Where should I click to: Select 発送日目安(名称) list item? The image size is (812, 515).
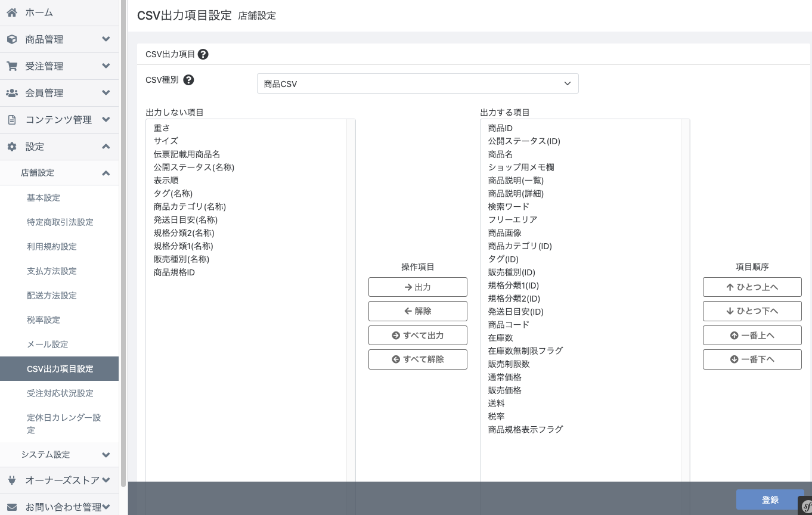coord(246,220)
